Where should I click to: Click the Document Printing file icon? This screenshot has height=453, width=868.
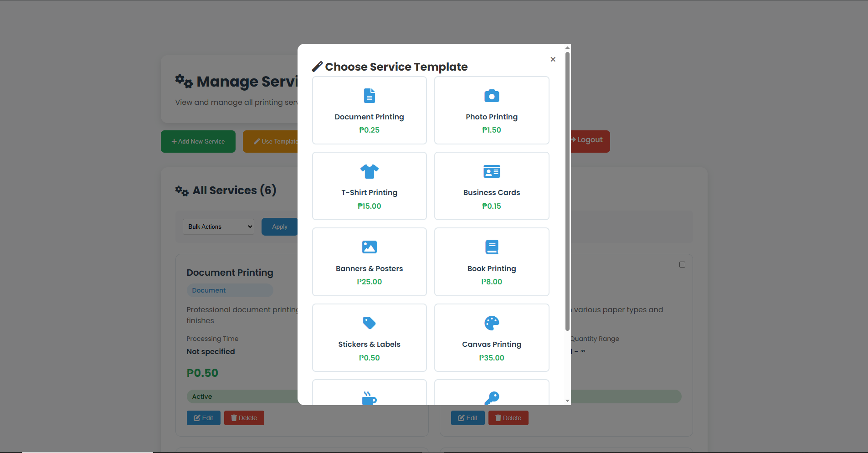tap(369, 96)
